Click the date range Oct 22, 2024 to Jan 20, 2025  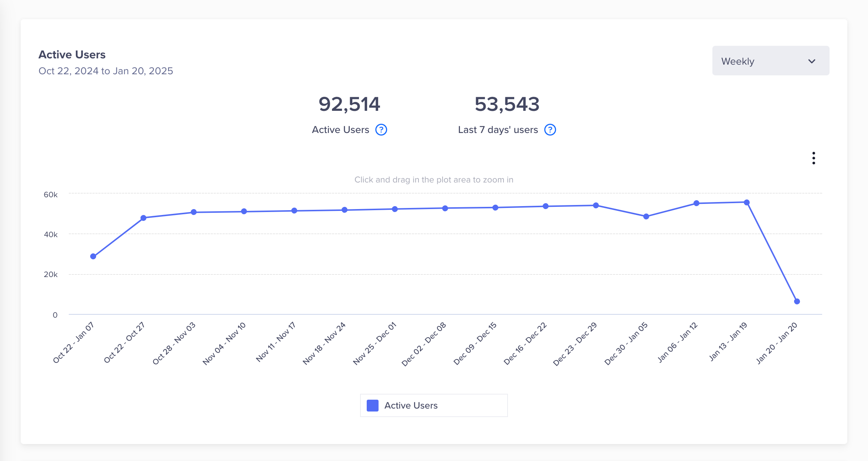pyautogui.click(x=106, y=71)
